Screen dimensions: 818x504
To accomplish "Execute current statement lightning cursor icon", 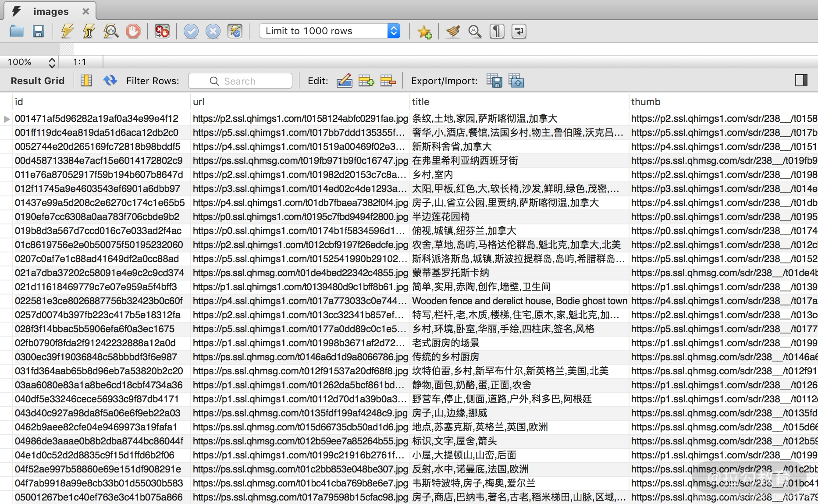I will click(x=89, y=31).
